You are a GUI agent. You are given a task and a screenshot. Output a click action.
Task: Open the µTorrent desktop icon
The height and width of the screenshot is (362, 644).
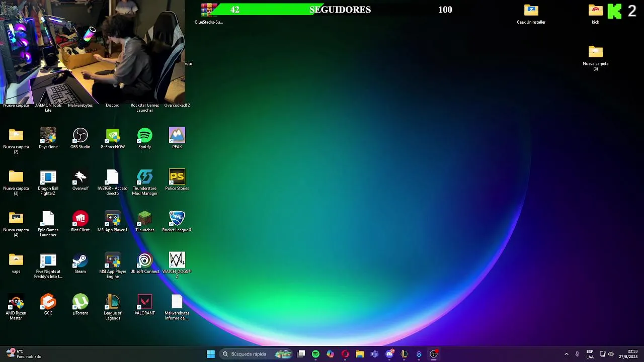point(80,305)
